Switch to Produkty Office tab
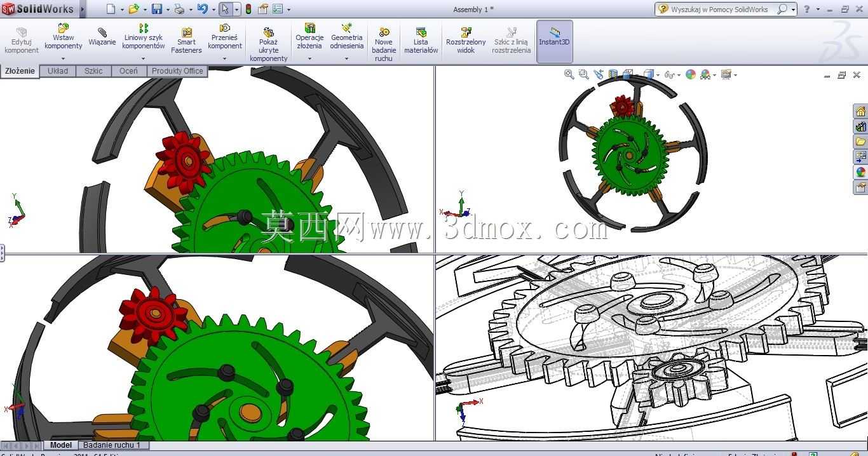The image size is (868, 456). point(177,71)
